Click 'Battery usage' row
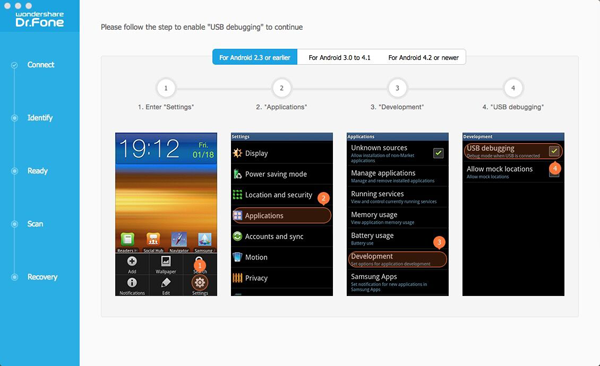This screenshot has width=600, height=366. (398, 239)
